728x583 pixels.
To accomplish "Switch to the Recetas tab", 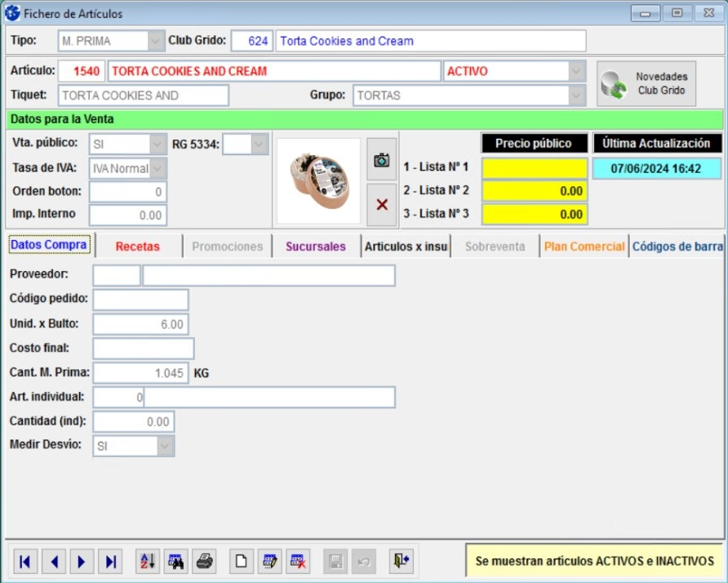I will coord(137,247).
